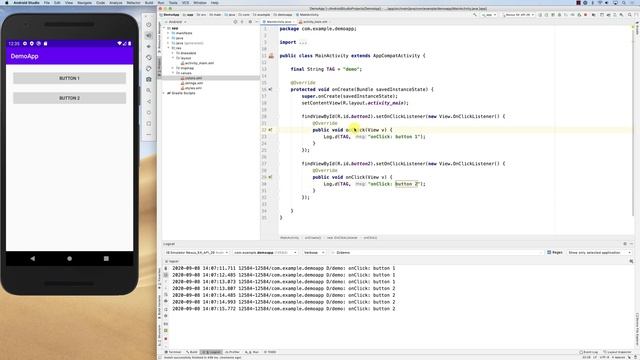Click the Clear logcat trash icon
This screenshot has width=640, height=360.
pyautogui.click(x=166, y=268)
